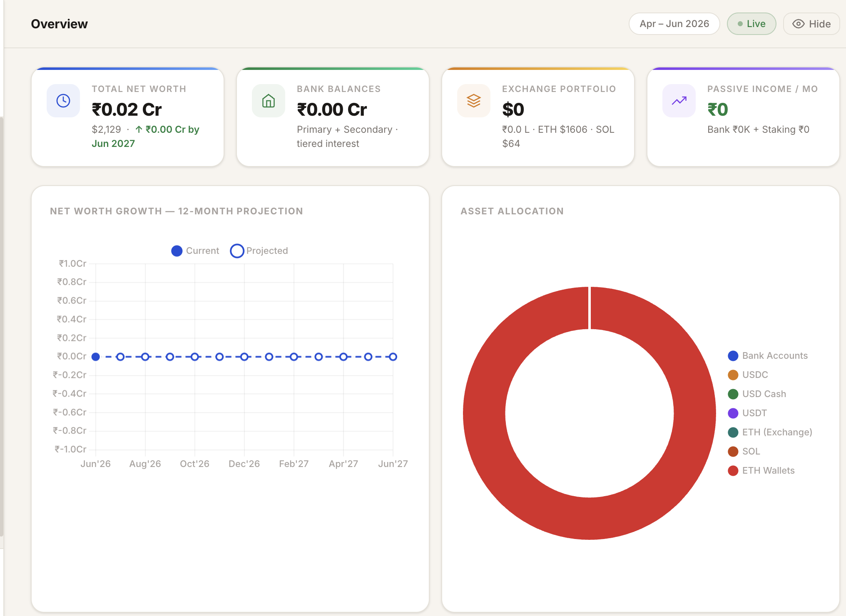The width and height of the screenshot is (846, 616).
Task: Click the clock icon on Total Net Worth card
Action: tap(63, 101)
